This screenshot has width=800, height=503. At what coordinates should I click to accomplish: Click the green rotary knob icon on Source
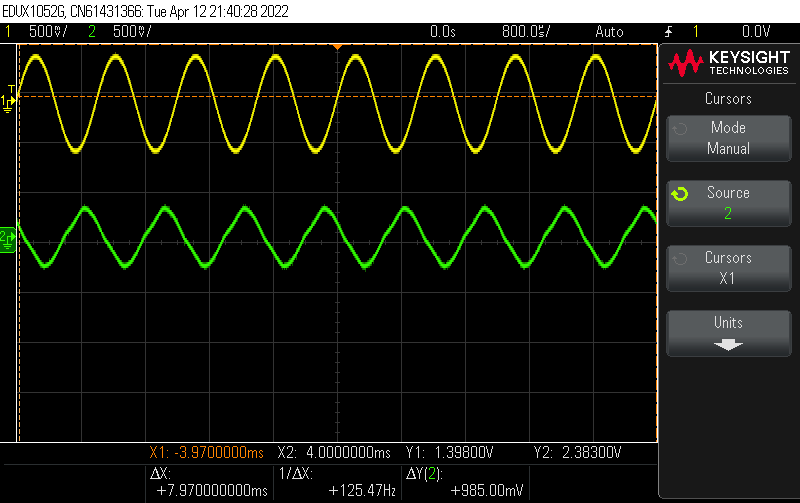tap(680, 194)
